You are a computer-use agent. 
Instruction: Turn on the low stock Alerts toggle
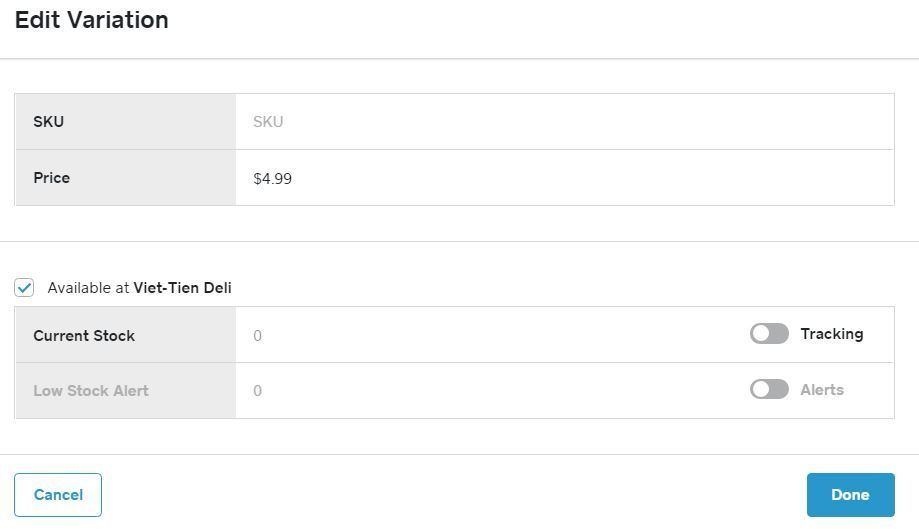[769, 390]
